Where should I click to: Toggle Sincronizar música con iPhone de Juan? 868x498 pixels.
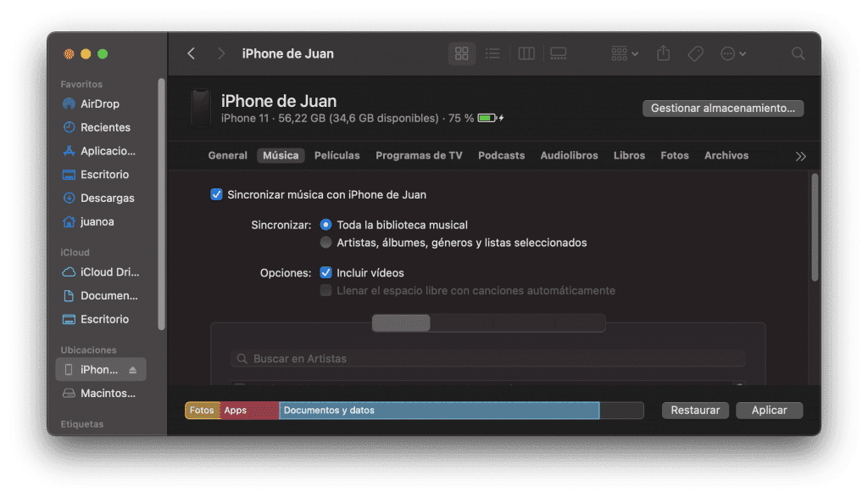point(216,194)
